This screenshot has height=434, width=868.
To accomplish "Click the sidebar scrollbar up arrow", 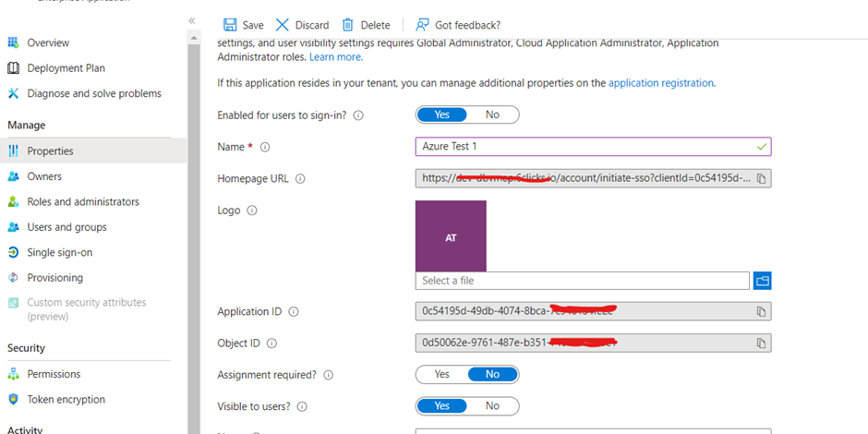I will (x=193, y=38).
